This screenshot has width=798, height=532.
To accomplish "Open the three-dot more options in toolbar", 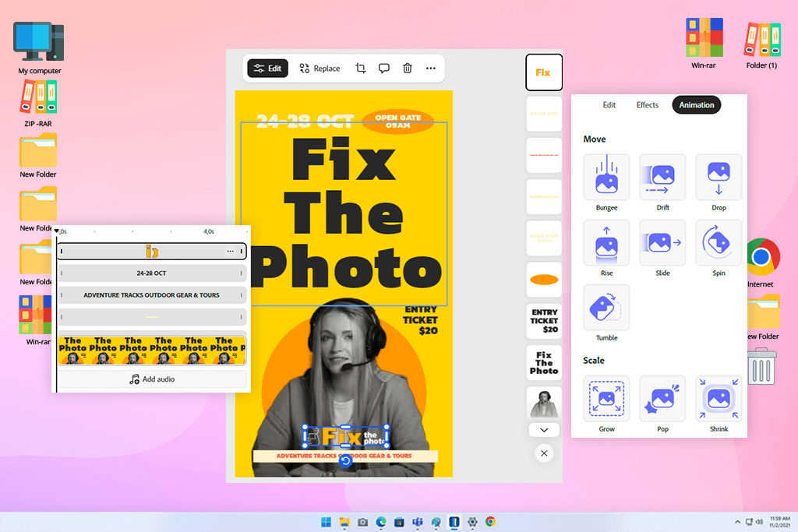I will 430,68.
